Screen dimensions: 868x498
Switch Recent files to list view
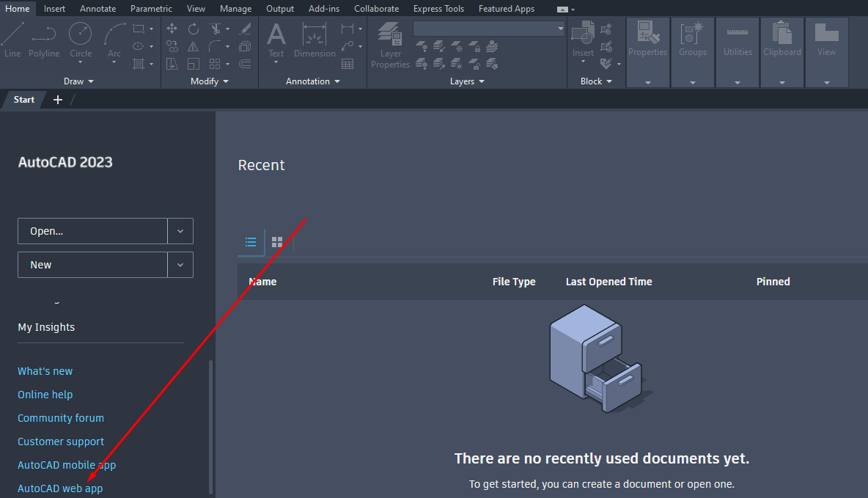[x=251, y=242]
